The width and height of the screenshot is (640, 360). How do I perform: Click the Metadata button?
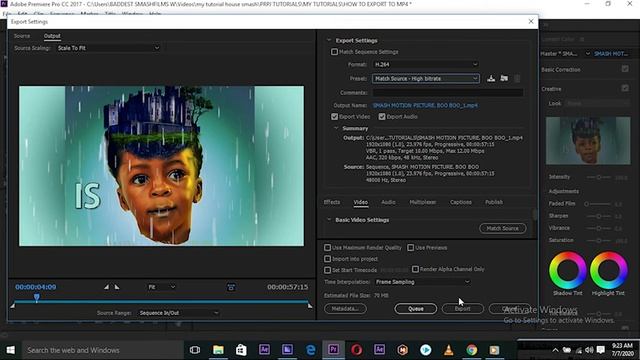[345, 309]
